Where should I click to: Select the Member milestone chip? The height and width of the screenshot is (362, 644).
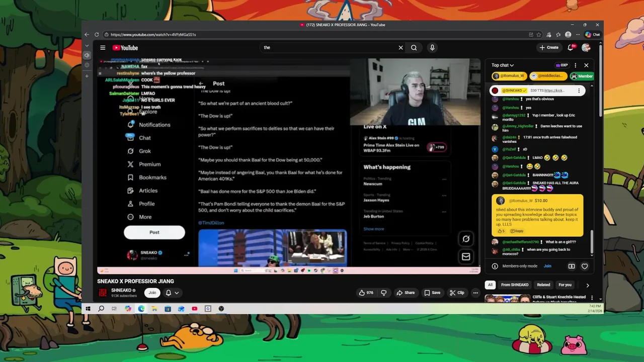pos(582,76)
